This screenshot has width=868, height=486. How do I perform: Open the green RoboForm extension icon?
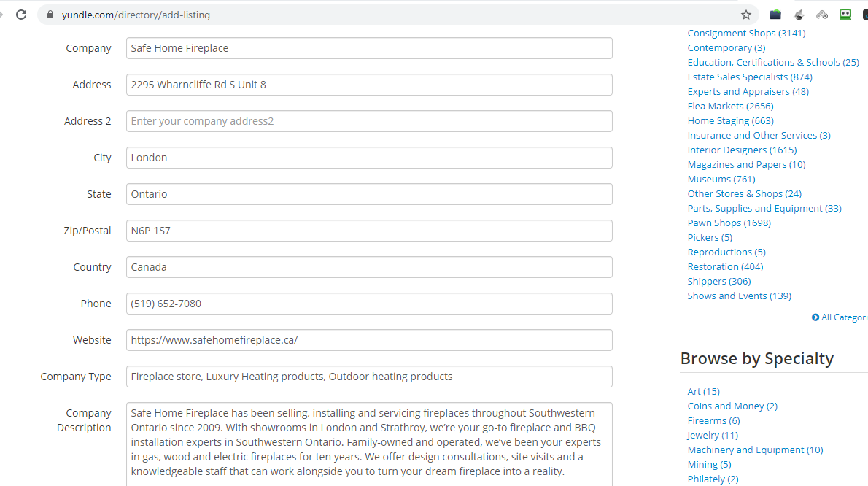click(845, 15)
